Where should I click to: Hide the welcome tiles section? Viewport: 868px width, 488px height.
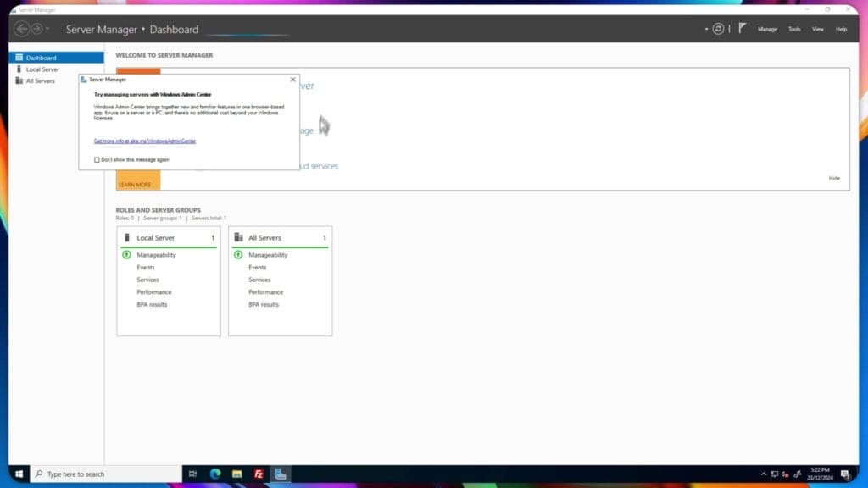pos(833,178)
